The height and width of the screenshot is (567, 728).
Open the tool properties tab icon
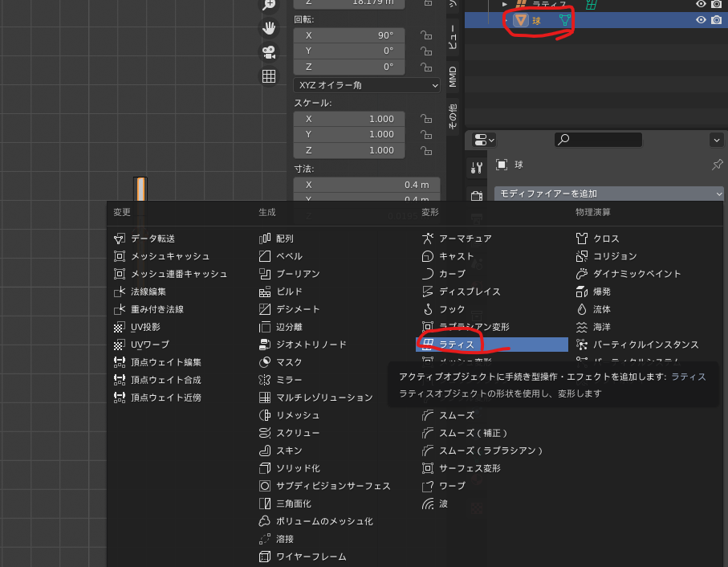click(476, 167)
